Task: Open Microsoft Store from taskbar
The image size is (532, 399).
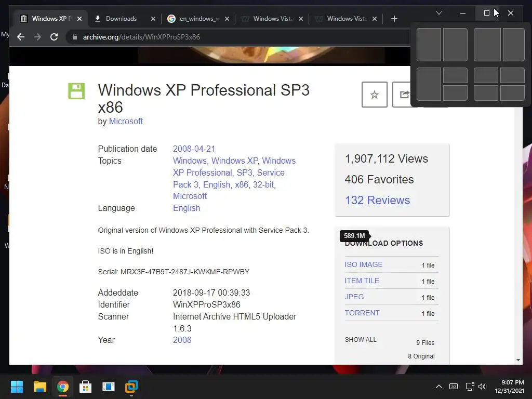Action: 86,387
